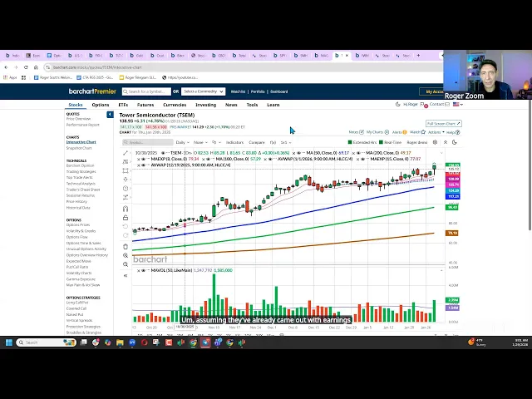Zoom out on the chart
This screenshot has width=532, height=399.
pos(126,264)
